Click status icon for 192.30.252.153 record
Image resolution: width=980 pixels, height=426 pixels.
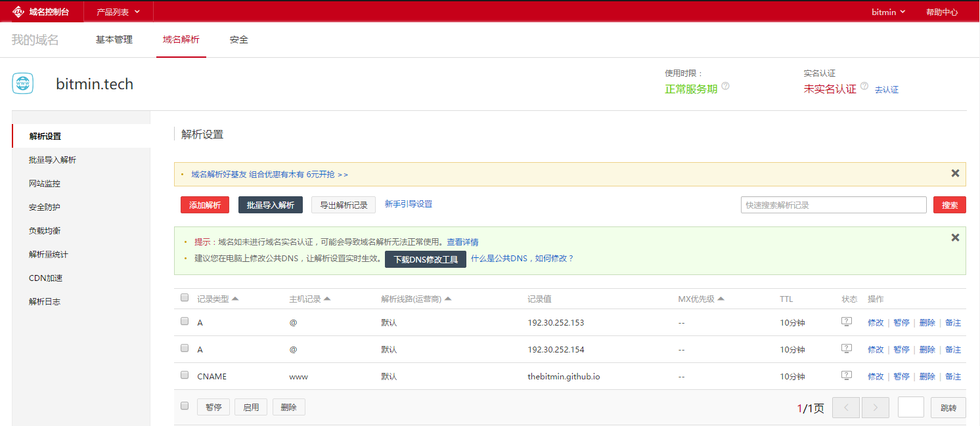pos(847,322)
